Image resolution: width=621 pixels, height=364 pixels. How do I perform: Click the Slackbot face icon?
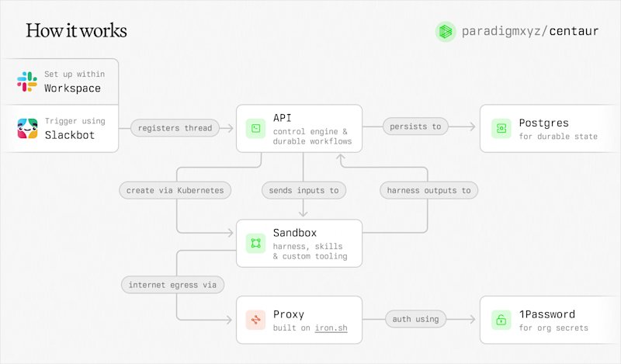pyautogui.click(x=27, y=128)
